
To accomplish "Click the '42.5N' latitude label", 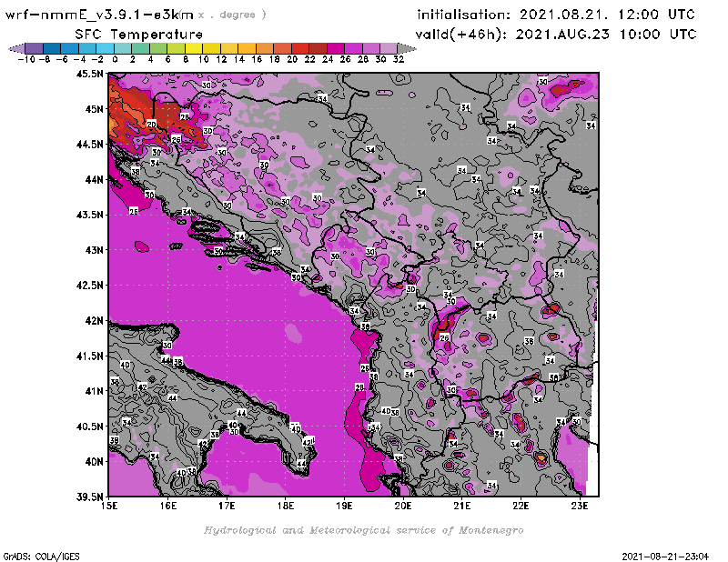I will coord(89,286).
